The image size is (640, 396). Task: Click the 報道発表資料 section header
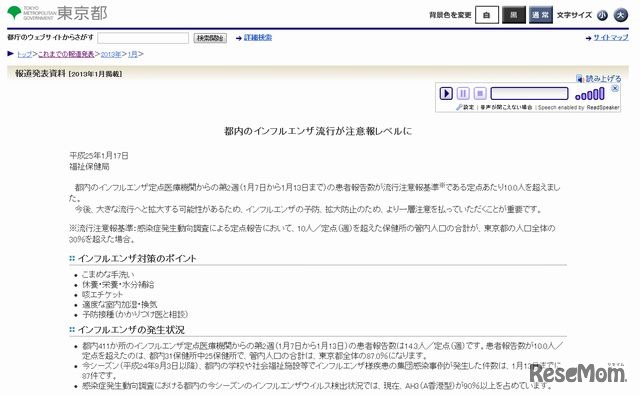(40, 73)
